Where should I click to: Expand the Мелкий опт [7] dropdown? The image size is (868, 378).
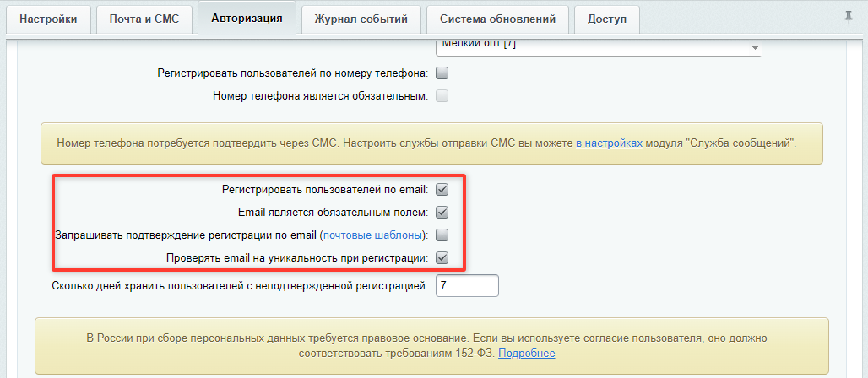[599, 46]
